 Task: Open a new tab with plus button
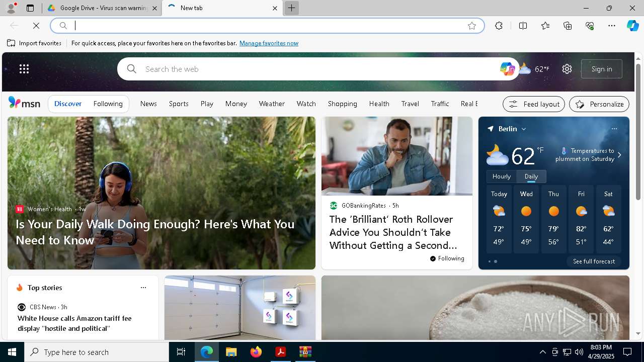[291, 8]
